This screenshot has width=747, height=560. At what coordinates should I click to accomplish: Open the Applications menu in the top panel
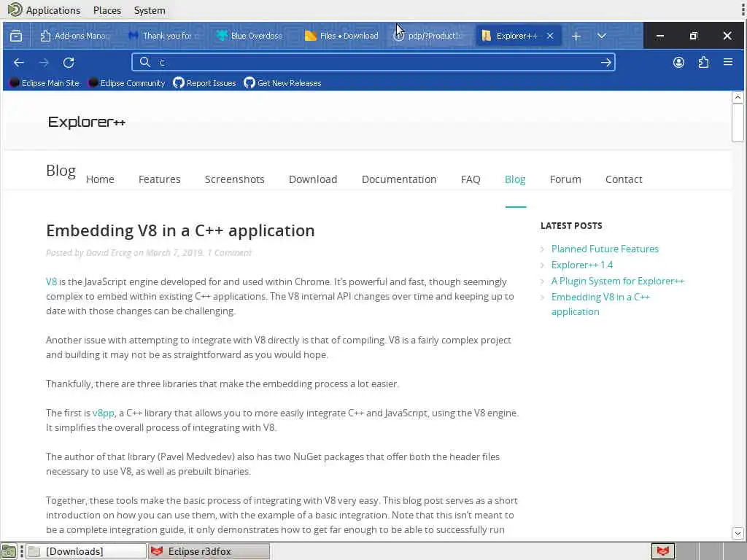[x=44, y=10]
